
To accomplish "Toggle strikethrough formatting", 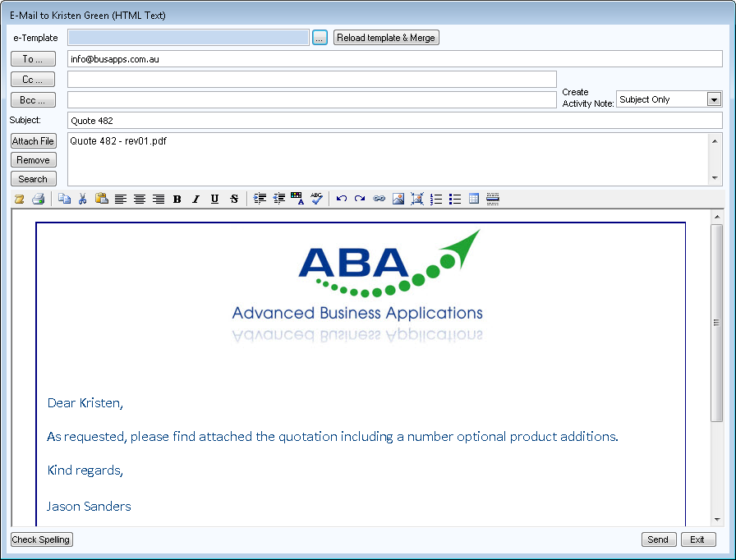I will click(x=234, y=200).
